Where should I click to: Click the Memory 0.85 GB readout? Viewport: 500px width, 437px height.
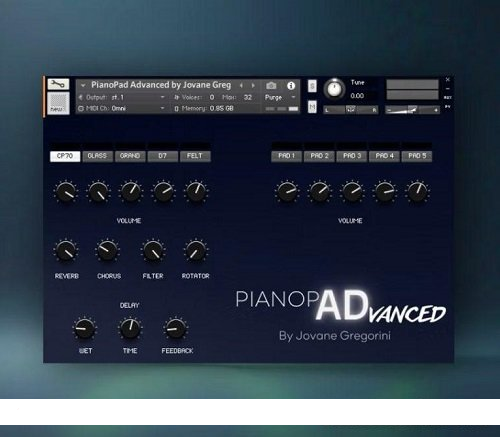[x=204, y=108]
